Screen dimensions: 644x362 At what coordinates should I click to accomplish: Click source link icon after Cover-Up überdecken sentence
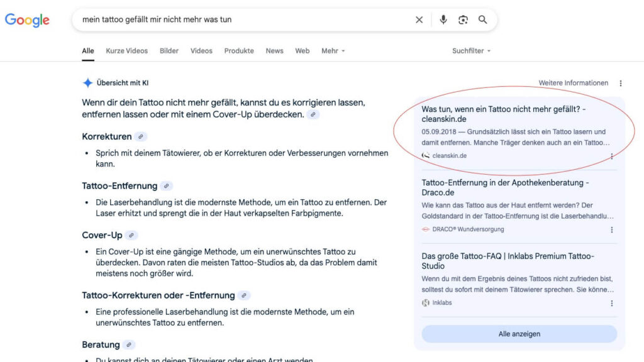(x=313, y=114)
